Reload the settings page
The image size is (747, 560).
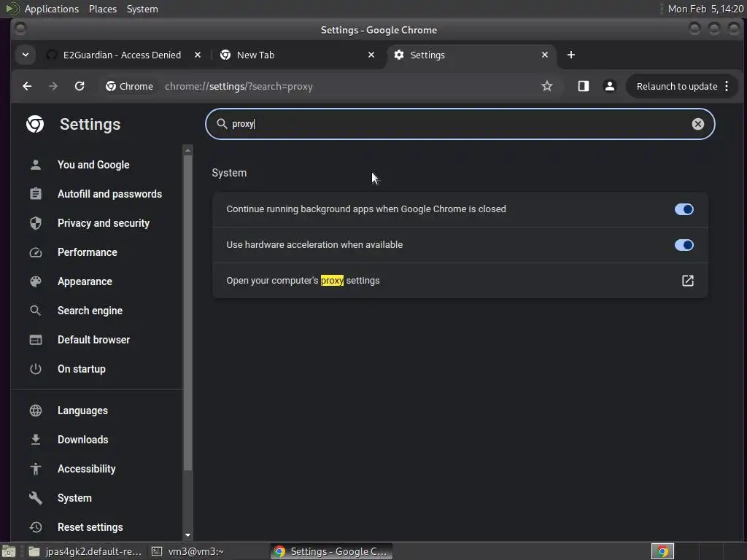tap(80, 86)
